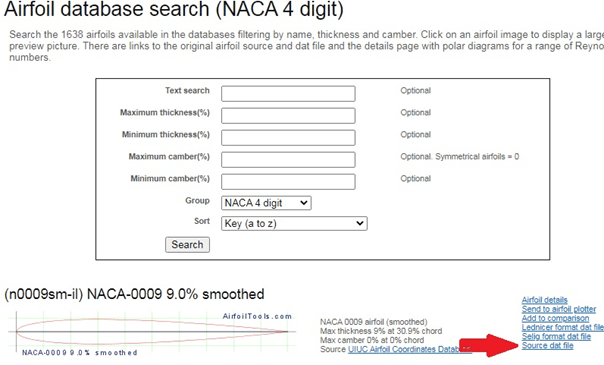Focus the Maximum thickness(%) field
Screen dimensions: 604x365
(288, 116)
